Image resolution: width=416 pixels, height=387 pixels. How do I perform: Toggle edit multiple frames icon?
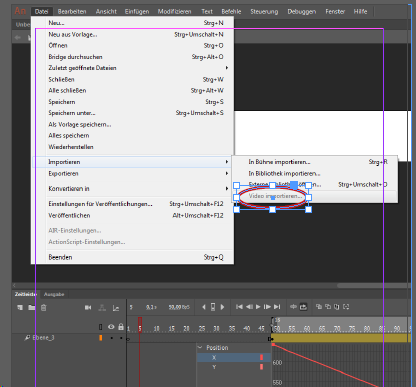pos(337,307)
